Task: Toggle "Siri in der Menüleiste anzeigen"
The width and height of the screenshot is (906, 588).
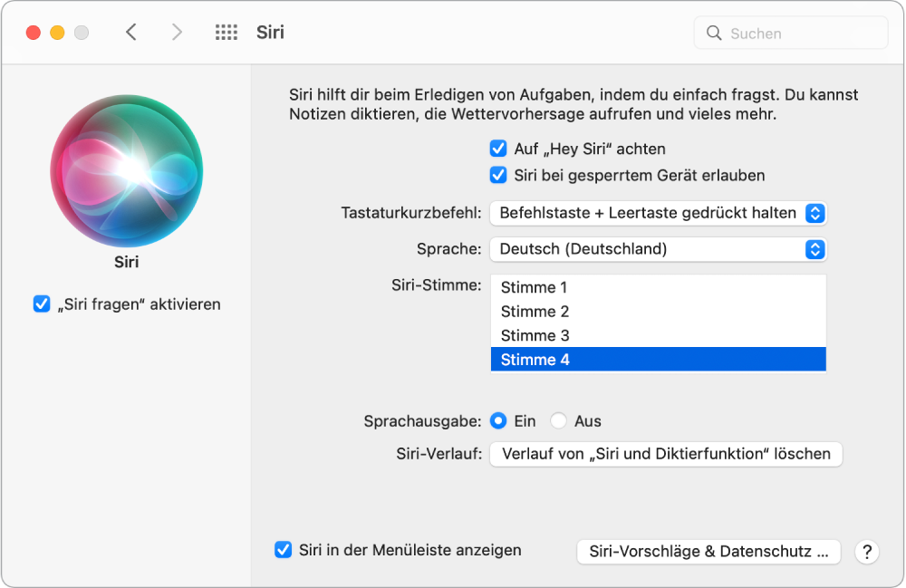Action: coord(282,550)
